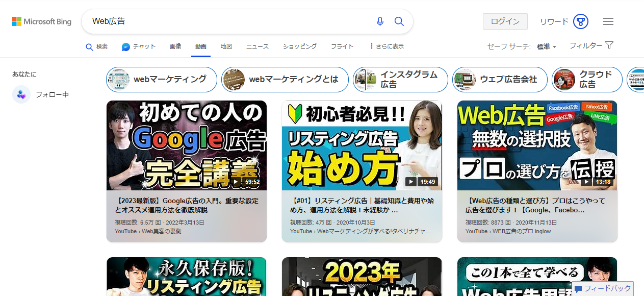Switch to the 地図 tab
This screenshot has width=644, height=296.
pyautogui.click(x=226, y=46)
